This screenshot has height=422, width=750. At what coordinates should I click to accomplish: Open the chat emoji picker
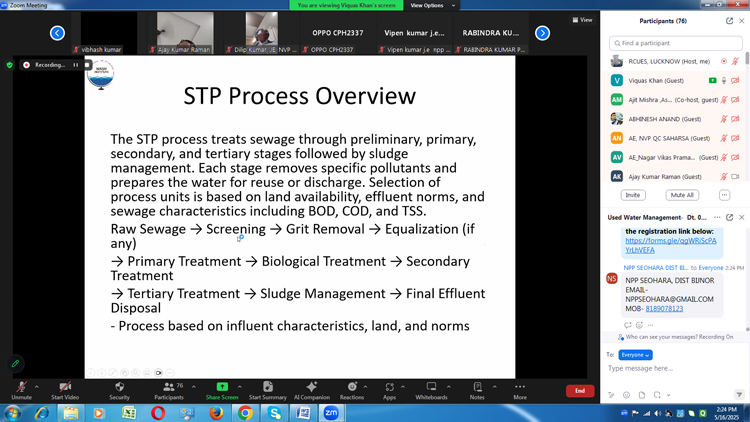click(627, 395)
